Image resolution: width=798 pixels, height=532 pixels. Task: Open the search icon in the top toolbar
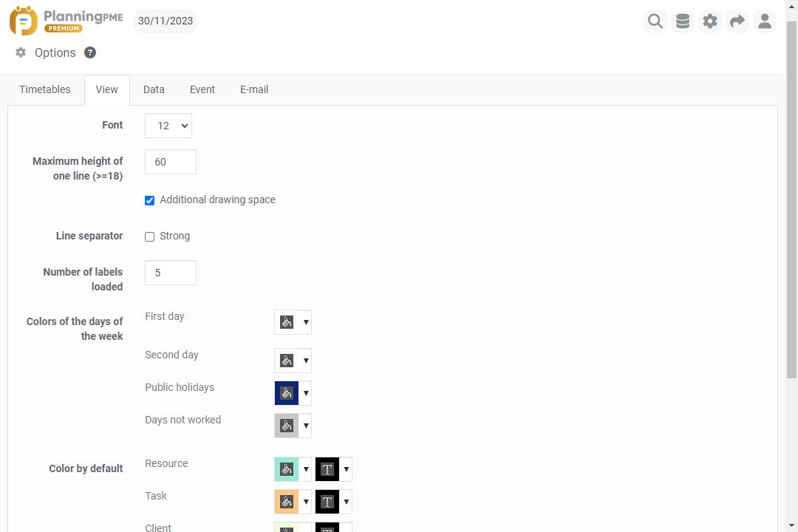coord(655,21)
